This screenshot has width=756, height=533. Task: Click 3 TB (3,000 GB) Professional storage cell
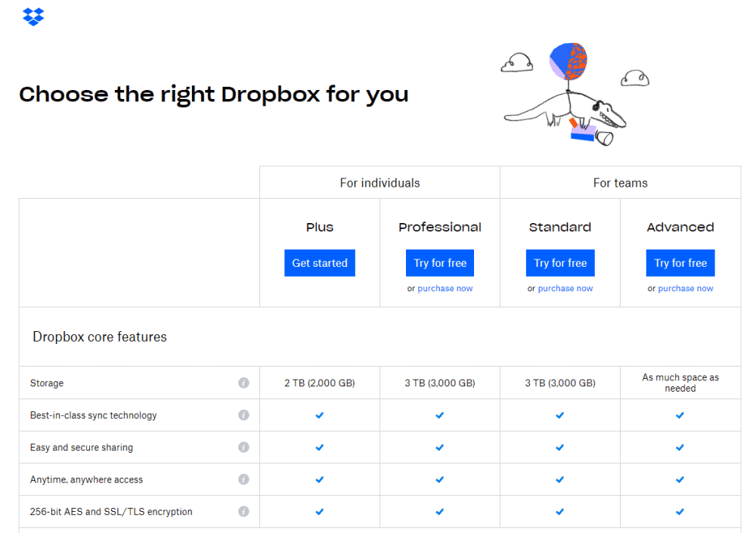tap(440, 383)
